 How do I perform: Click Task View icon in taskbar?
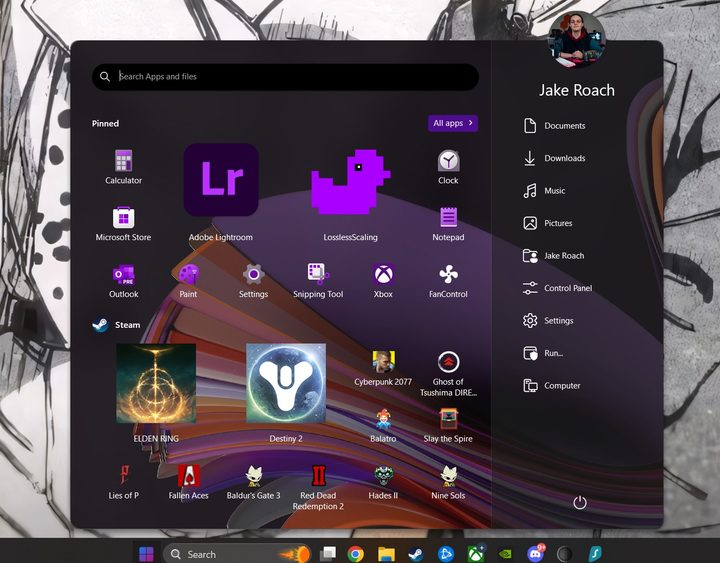(x=328, y=554)
